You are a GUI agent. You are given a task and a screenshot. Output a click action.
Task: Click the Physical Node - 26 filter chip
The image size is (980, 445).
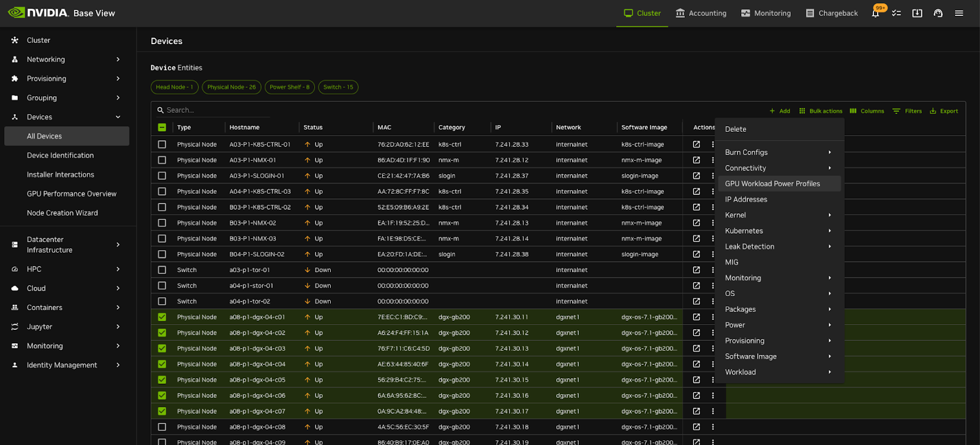(x=232, y=87)
